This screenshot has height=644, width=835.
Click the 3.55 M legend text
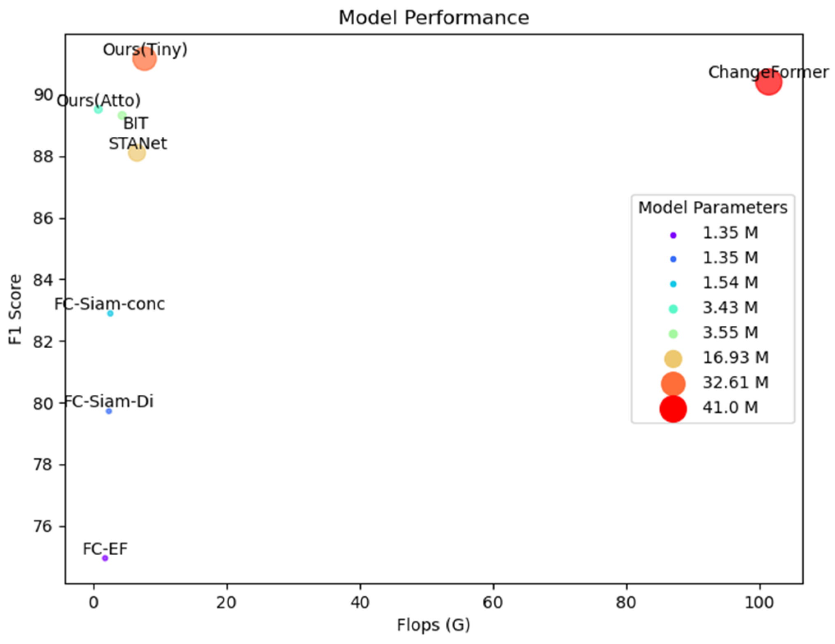[x=730, y=333]
